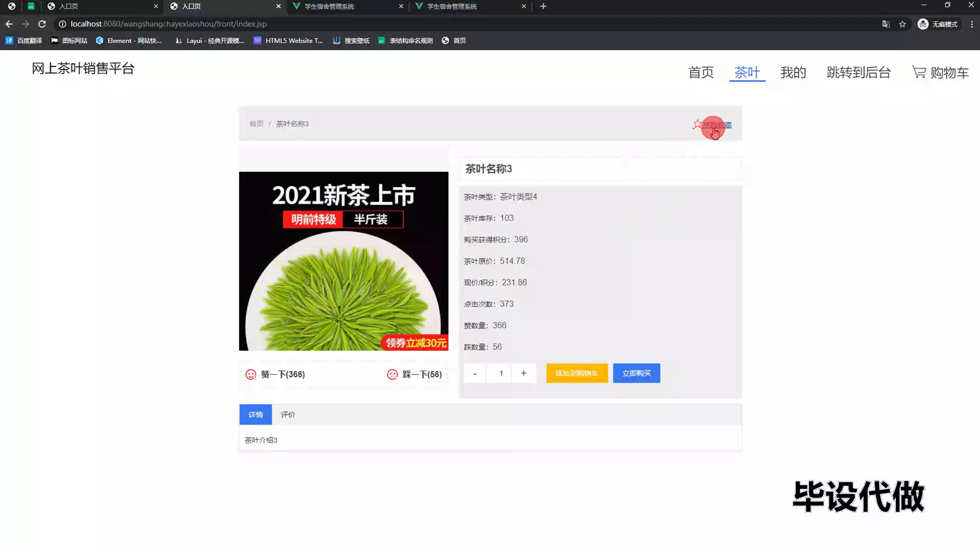Screen dimensions: 980x547
Task: Go to 首页 in the navigation bar
Action: 701,72
